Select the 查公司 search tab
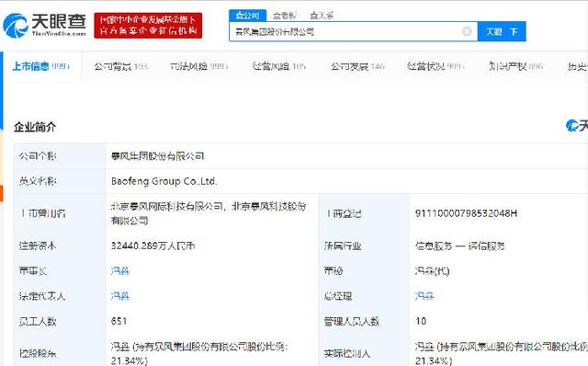The image size is (588, 366). pyautogui.click(x=247, y=16)
